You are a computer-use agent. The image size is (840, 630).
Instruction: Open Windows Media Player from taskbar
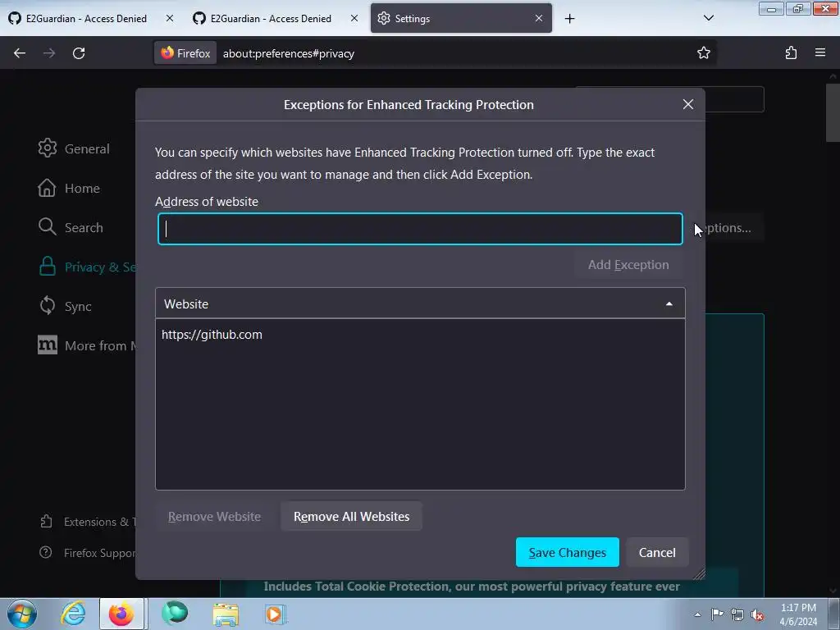coord(276,614)
